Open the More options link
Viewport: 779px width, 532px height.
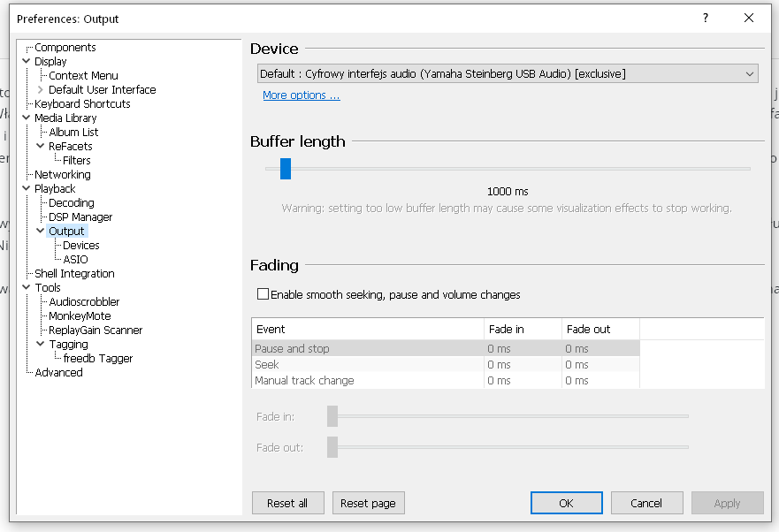[301, 95]
